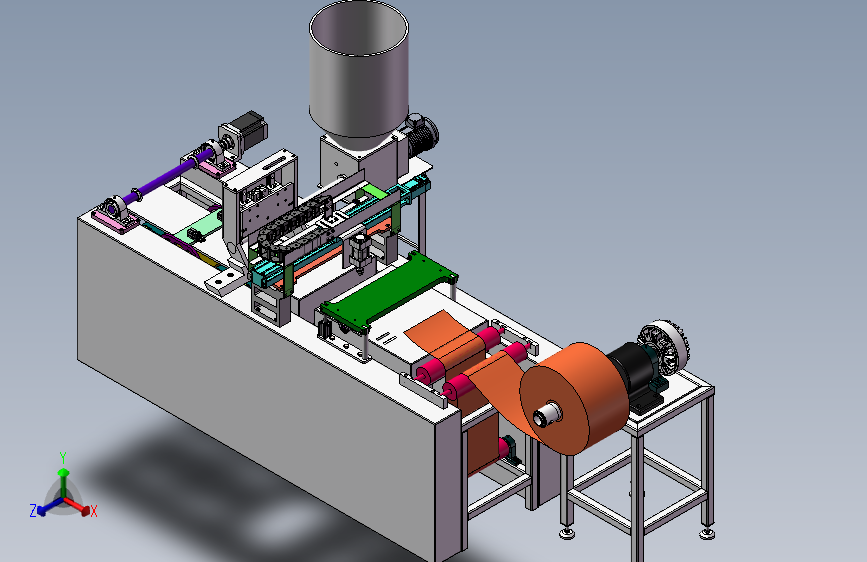Select the white hub at the film roll center
Viewport: 867px width, 562px height.
547,414
